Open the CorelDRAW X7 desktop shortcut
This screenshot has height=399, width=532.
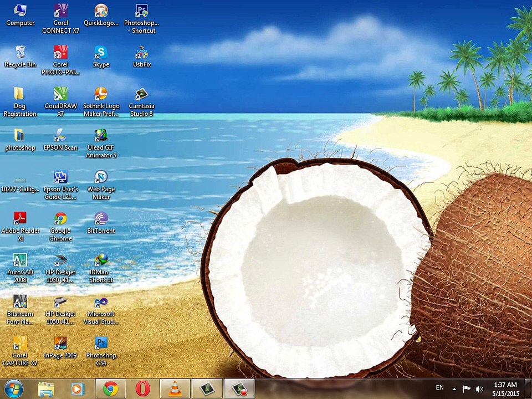click(60, 95)
